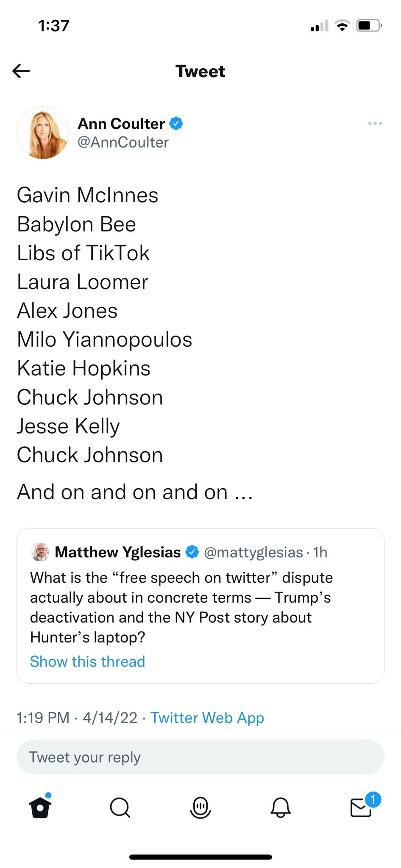Viewport: 401px width, 868px height.
Task: Tap the back arrow icon
Action: 21,71
